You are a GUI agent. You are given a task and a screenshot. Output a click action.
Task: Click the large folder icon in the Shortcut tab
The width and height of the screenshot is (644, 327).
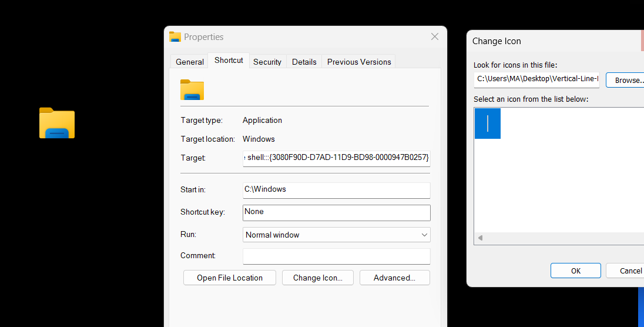[192, 89]
